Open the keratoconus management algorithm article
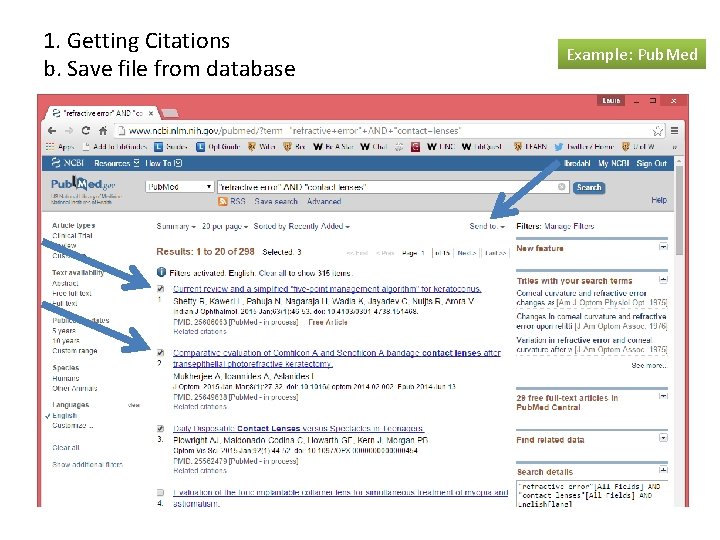Viewport: 720px width, 540px height. [x=327, y=289]
